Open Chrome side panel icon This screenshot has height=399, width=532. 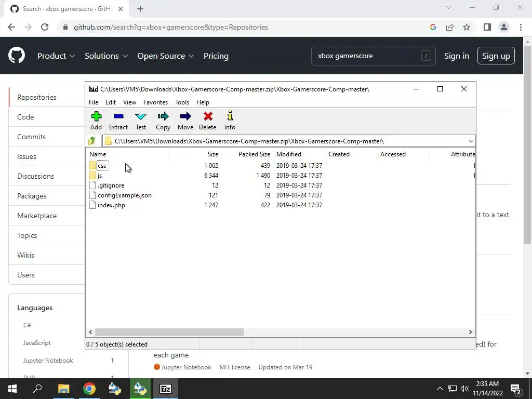pyautogui.click(x=487, y=27)
